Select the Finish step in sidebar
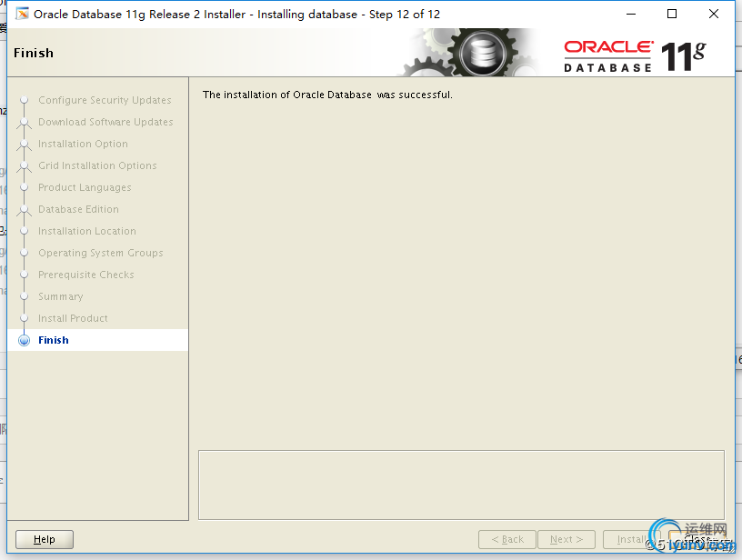Screen dimensions: 742x560 click(54, 340)
